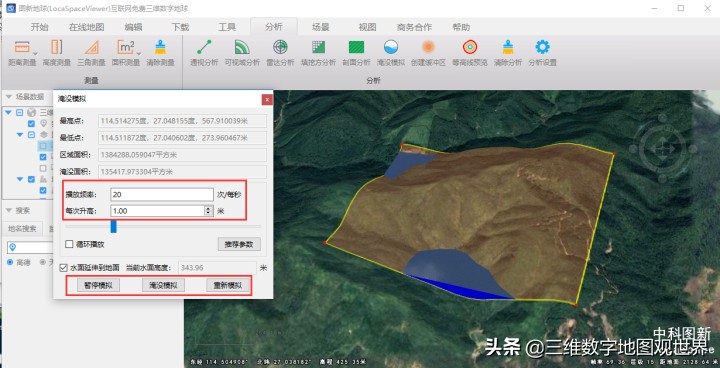This screenshot has height=368, width=720.
Task: Toggle the highlighted unchecked layer checkbox in tree
Action: tap(43, 146)
